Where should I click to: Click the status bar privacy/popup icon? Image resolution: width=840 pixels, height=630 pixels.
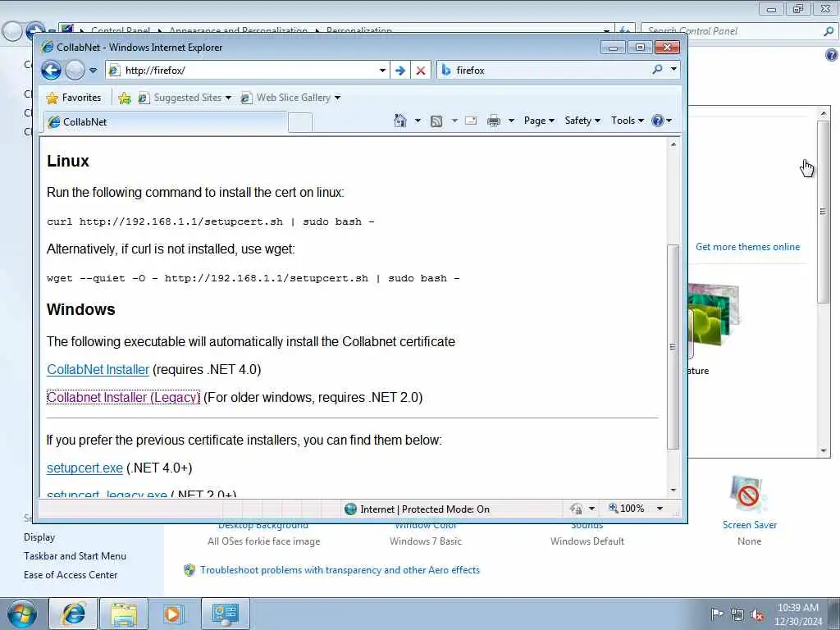[577, 509]
